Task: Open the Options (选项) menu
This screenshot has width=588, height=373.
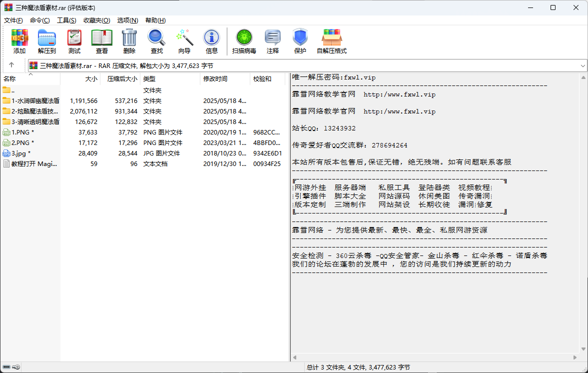Action: coord(127,20)
